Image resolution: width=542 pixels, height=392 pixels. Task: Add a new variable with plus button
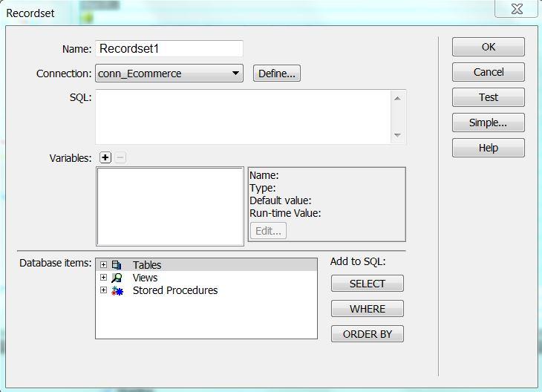[x=105, y=157]
